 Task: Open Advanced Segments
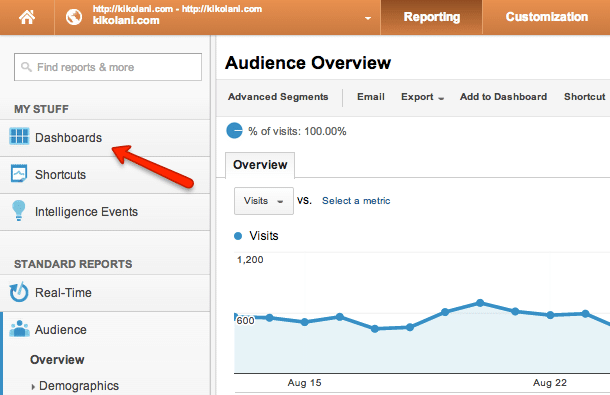(x=278, y=97)
